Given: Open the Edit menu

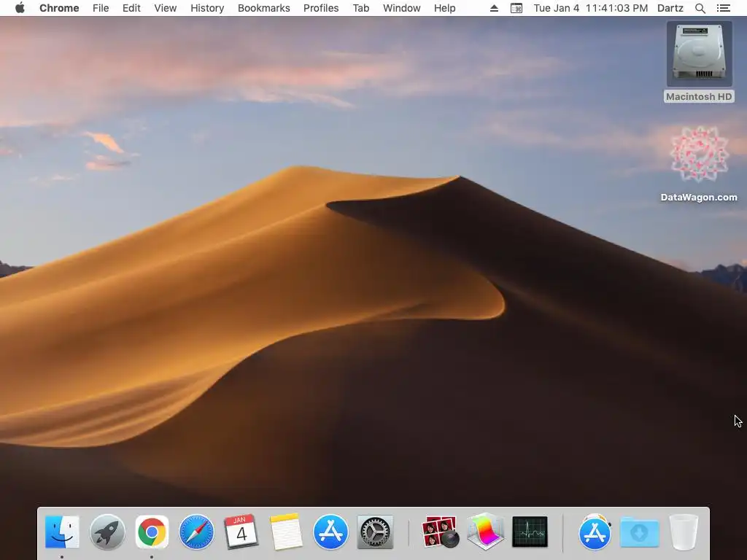Looking at the screenshot, I should click(131, 8).
